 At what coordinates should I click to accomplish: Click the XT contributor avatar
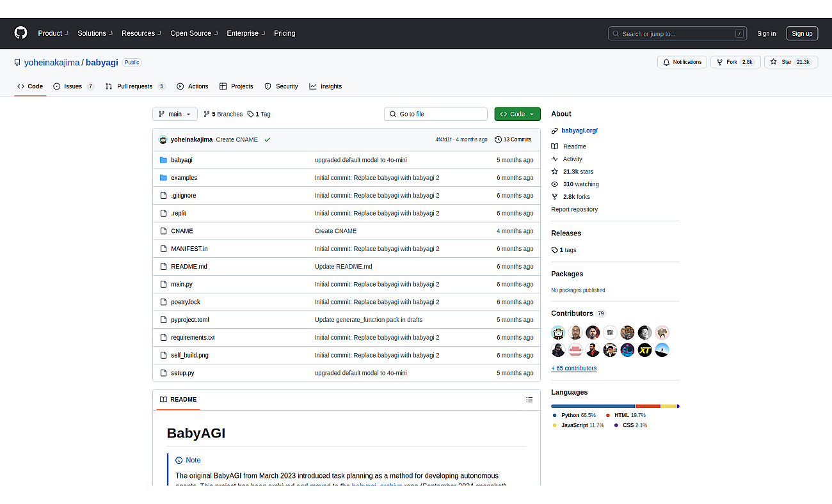click(644, 350)
